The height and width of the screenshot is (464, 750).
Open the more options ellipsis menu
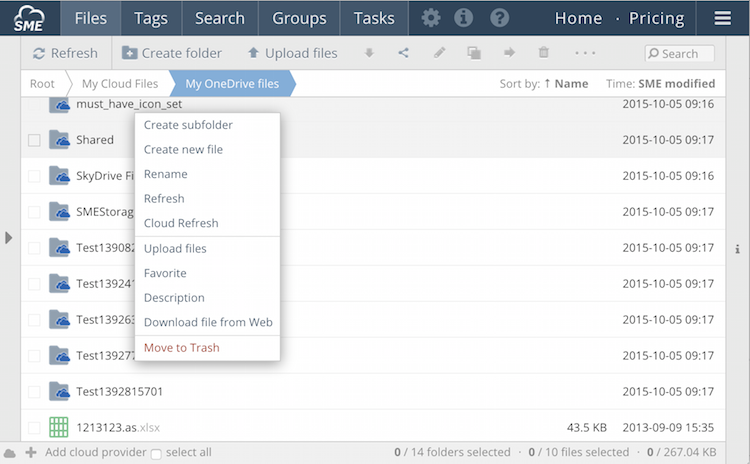click(x=585, y=53)
